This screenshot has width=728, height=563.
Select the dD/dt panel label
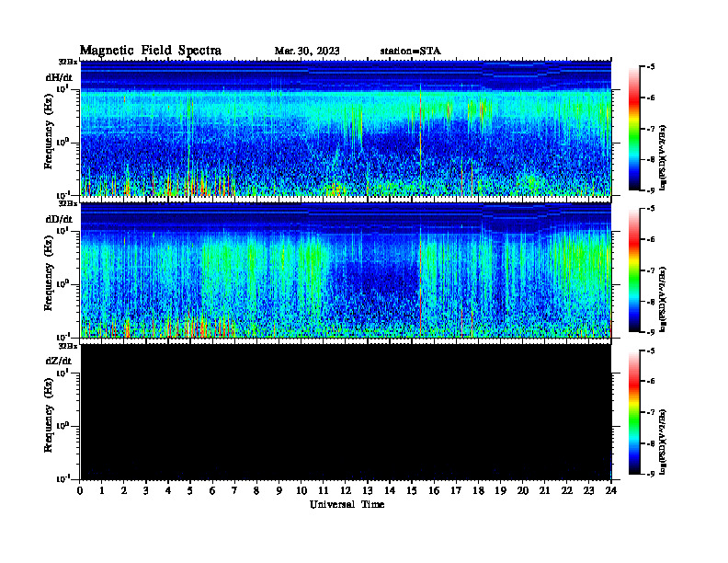point(59,219)
